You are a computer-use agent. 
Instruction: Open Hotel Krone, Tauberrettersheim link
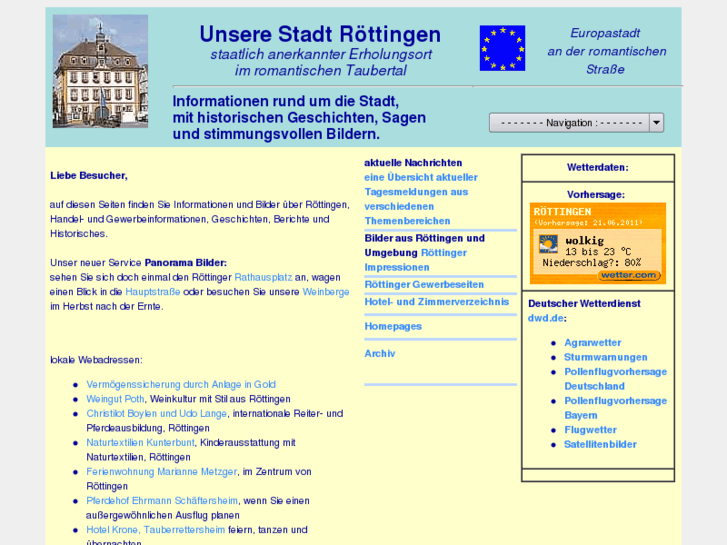click(155, 530)
